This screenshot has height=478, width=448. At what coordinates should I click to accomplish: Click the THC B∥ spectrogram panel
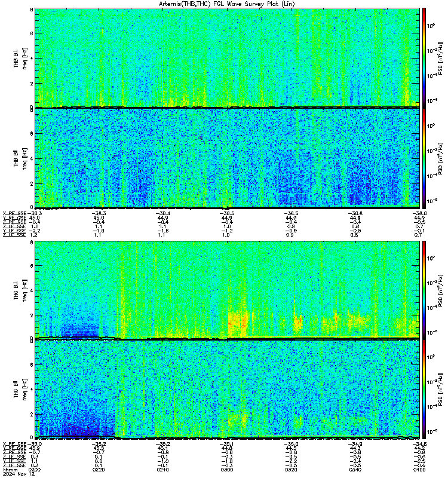[228, 390]
